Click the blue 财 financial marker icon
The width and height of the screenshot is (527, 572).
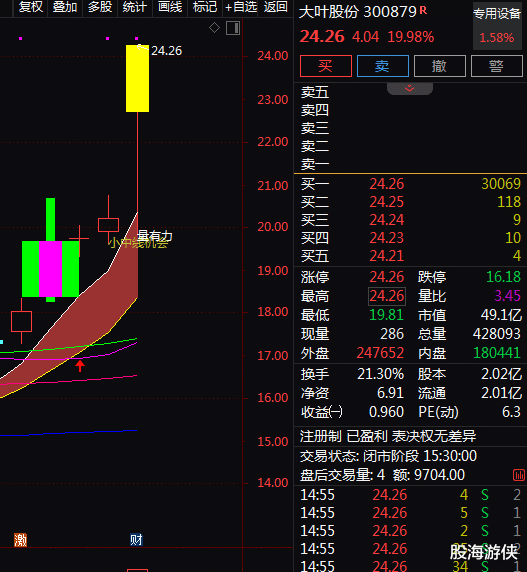coord(136,540)
